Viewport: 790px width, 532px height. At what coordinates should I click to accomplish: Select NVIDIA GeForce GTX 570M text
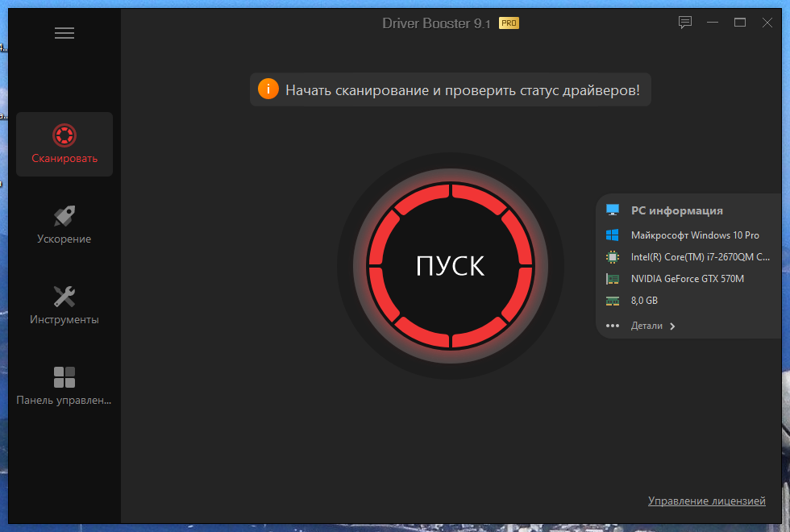coord(687,279)
